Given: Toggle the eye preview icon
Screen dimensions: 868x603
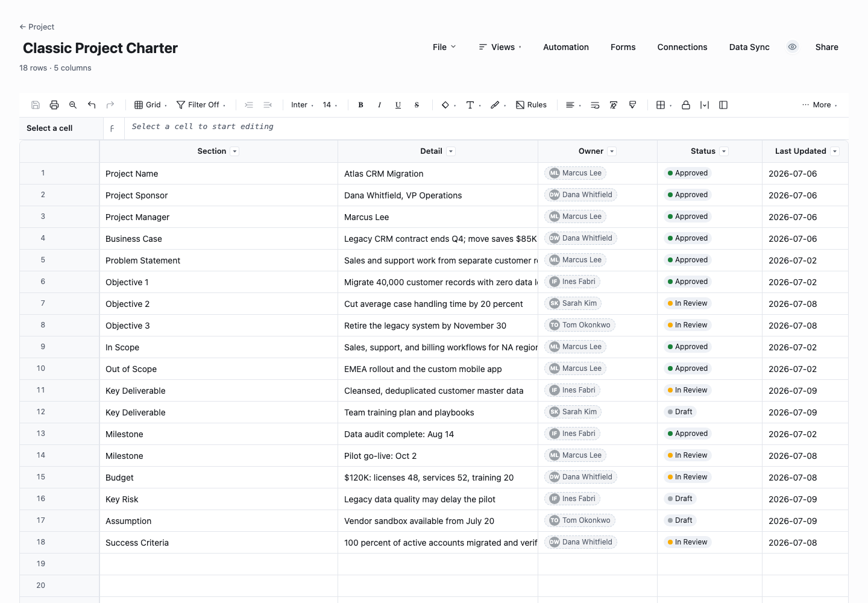Looking at the screenshot, I should 793,47.
